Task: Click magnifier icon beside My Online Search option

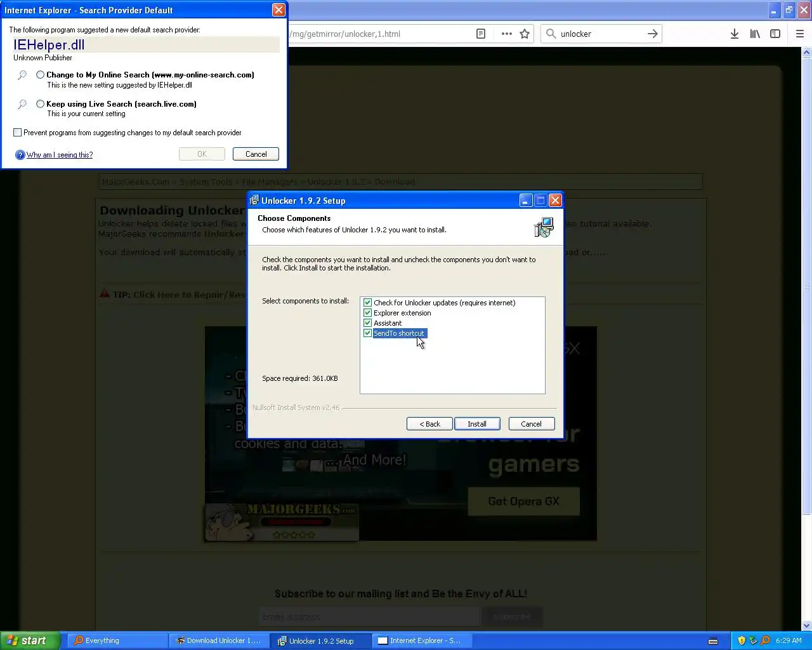Action: click(22, 75)
